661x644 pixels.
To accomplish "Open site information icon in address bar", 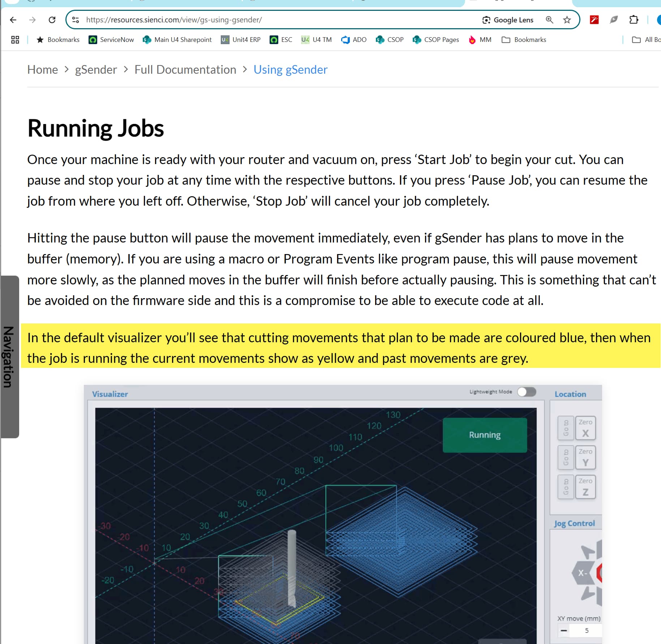I will tap(76, 20).
